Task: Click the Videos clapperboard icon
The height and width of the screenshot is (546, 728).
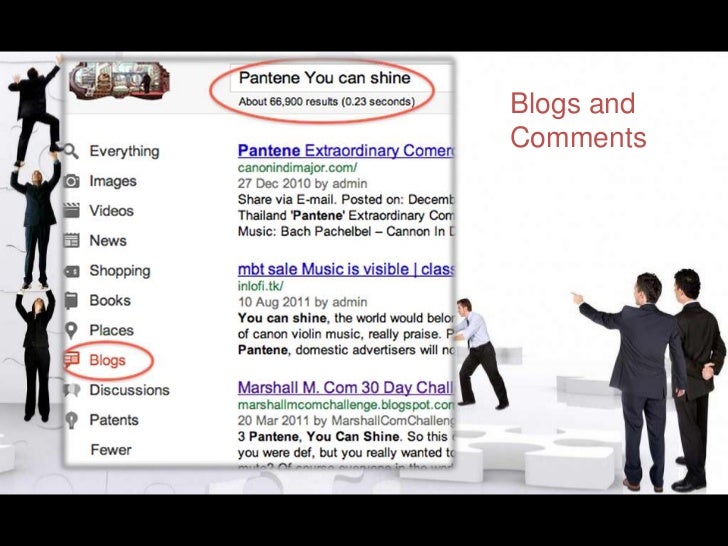Action: 72,210
